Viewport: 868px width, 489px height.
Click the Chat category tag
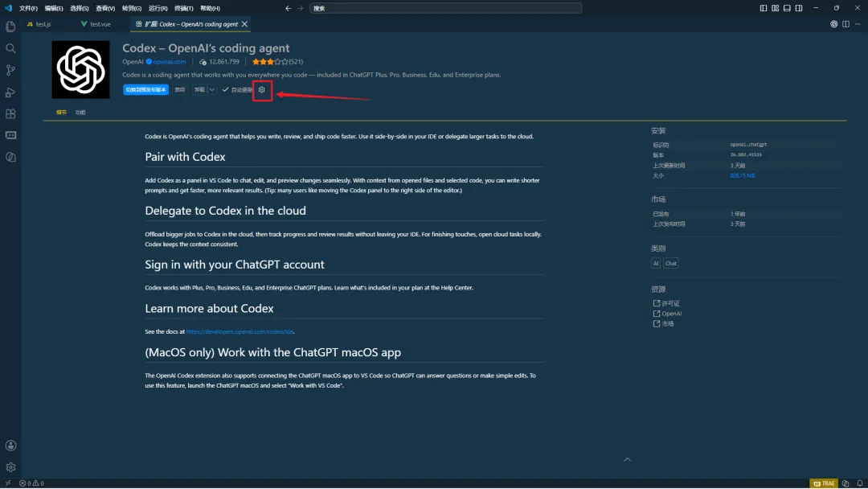tap(671, 264)
